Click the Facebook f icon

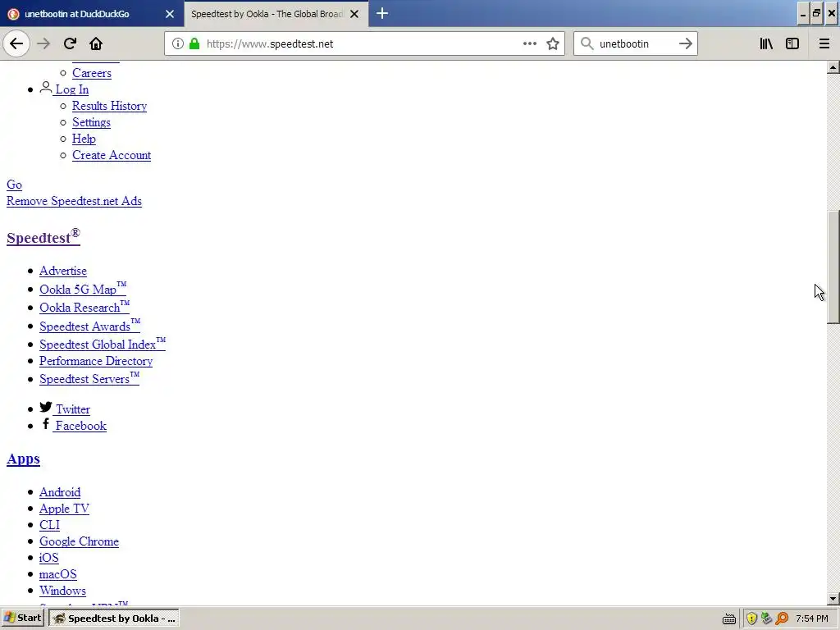[x=46, y=424]
